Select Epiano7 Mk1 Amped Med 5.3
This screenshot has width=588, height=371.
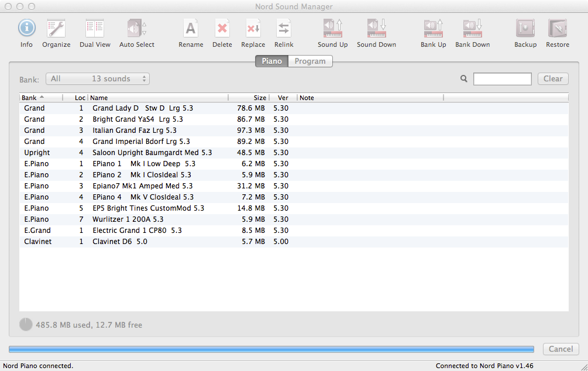pos(294,186)
